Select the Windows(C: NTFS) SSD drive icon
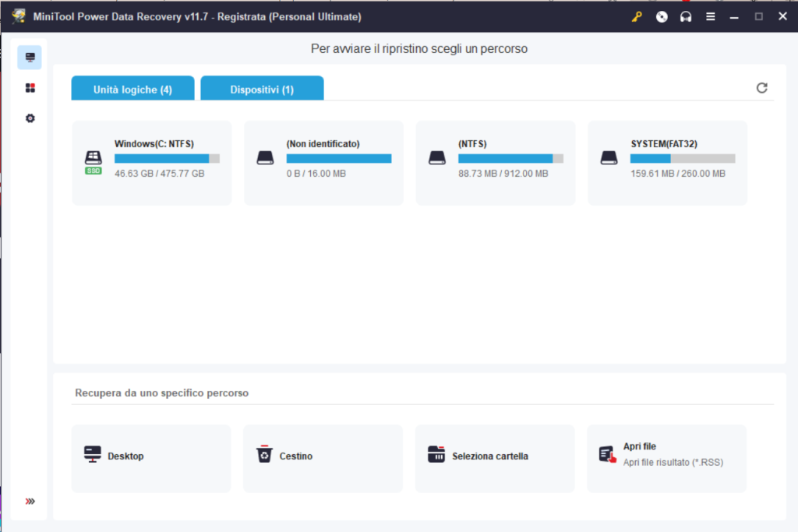 (94, 162)
